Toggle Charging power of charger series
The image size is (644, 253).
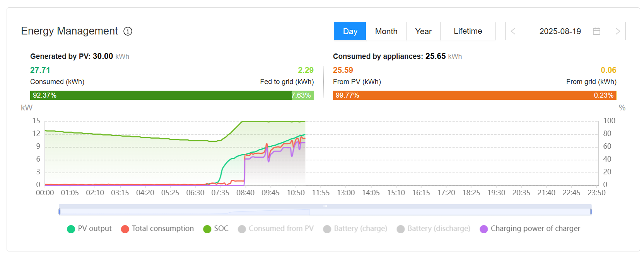tap(530, 229)
